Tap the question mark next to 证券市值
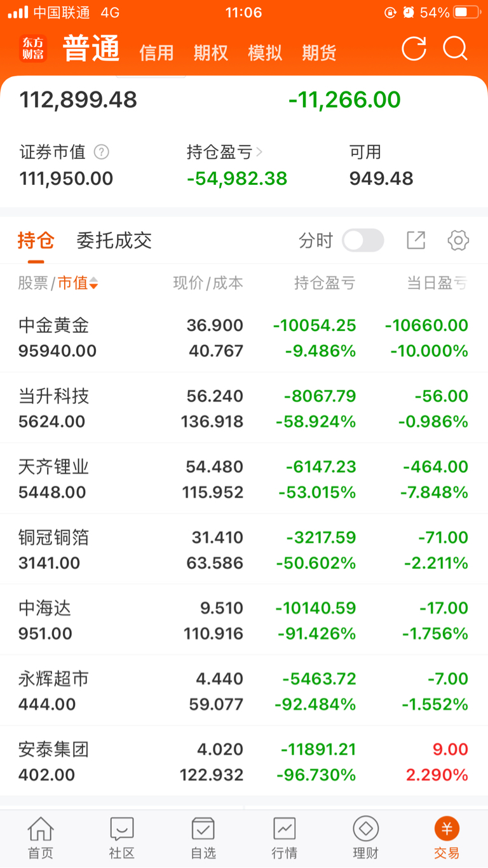The width and height of the screenshot is (488, 868). click(102, 153)
